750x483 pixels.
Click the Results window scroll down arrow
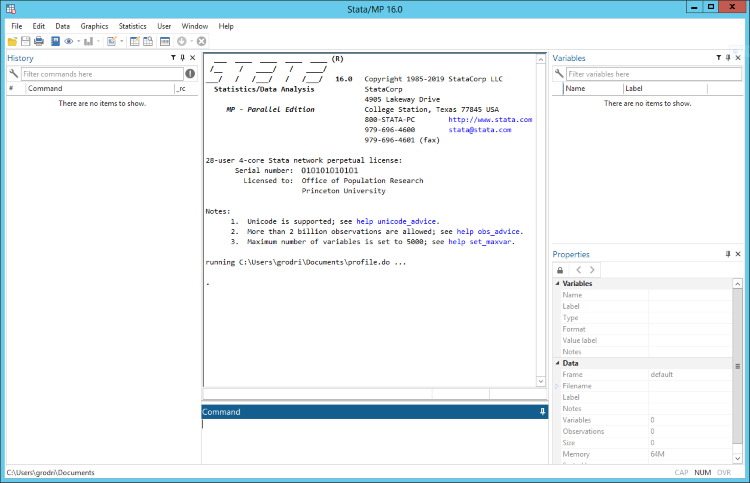[541, 381]
